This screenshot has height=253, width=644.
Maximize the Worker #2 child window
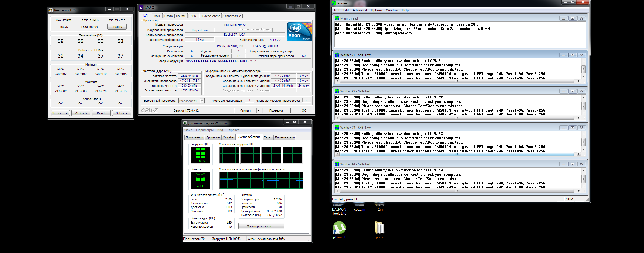pyautogui.click(x=572, y=91)
